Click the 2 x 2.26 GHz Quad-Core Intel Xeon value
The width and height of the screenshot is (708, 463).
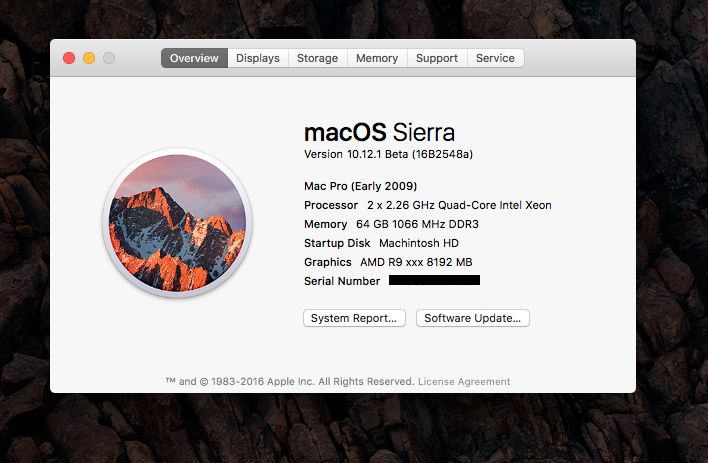459,205
